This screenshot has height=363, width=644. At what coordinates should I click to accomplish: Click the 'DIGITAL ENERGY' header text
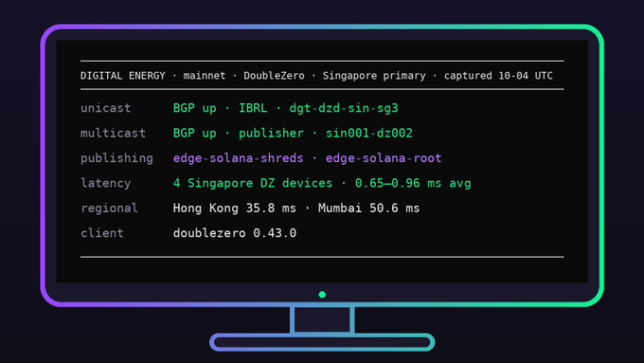pos(123,76)
